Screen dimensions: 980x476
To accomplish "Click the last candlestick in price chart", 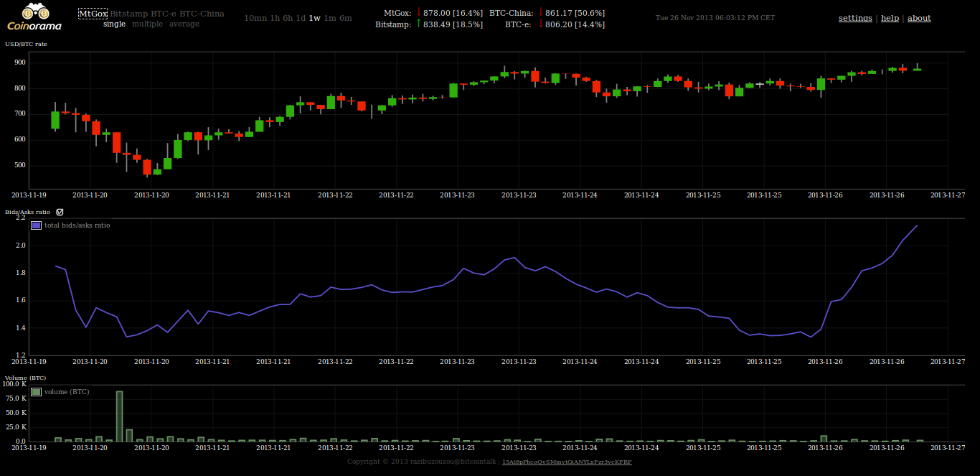I will (917, 68).
